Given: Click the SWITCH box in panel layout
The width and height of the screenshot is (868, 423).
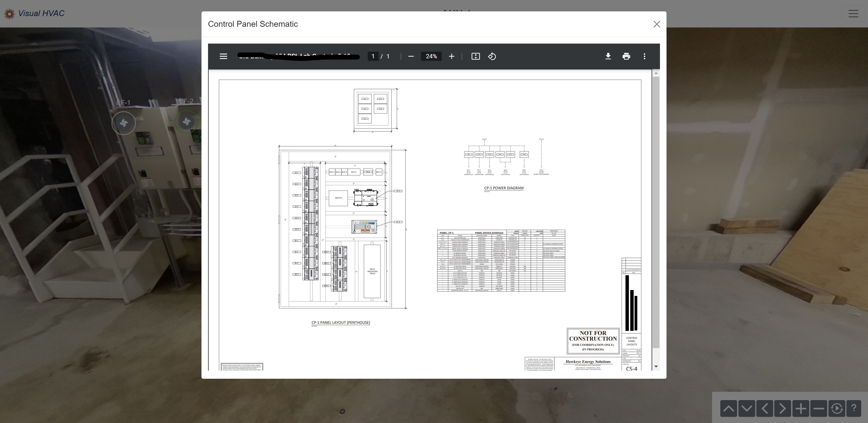Looking at the screenshot, I should (338, 198).
